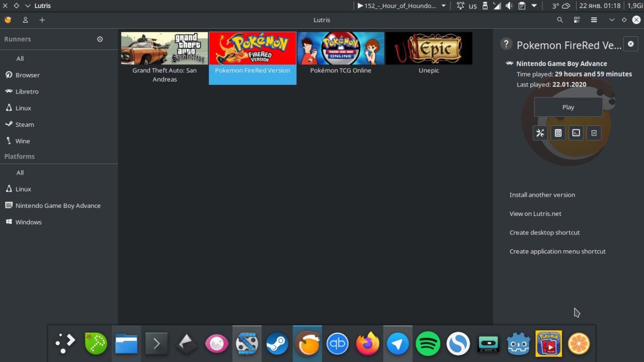Click the trash remove game icon
Image resolution: width=644 pixels, height=362 pixels.
pos(594,133)
